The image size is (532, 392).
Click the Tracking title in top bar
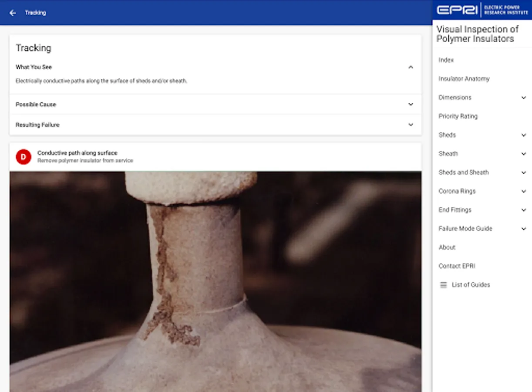tap(35, 13)
